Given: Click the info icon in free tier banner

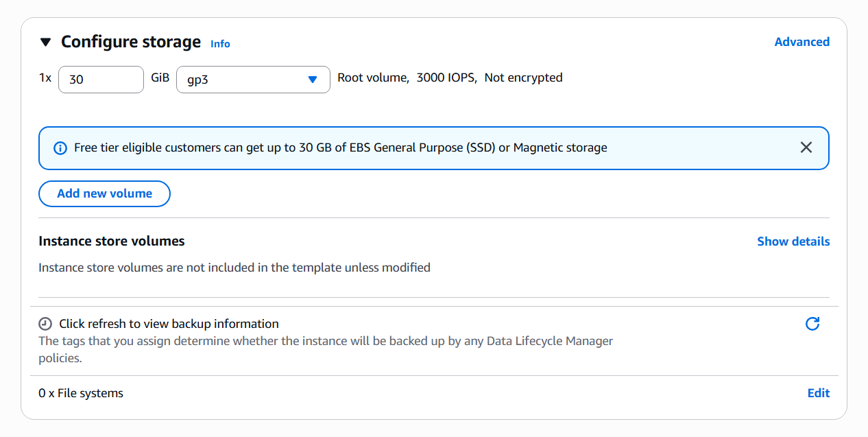Looking at the screenshot, I should (60, 148).
